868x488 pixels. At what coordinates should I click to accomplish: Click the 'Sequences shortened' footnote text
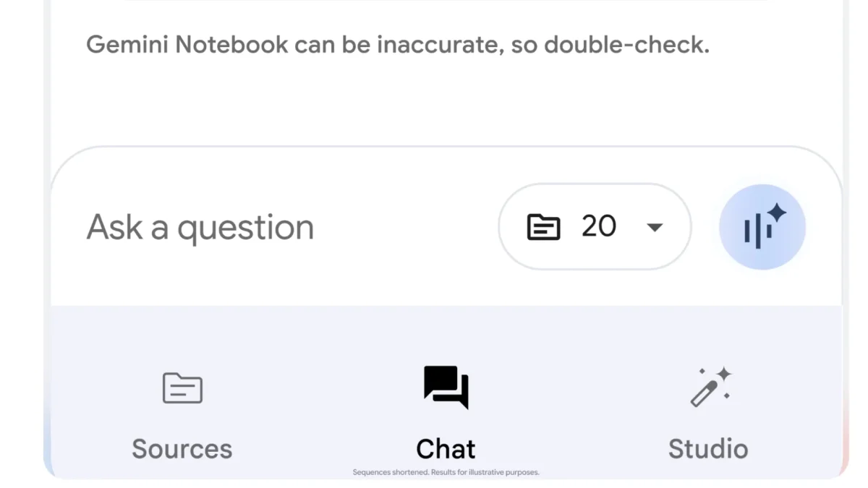tap(446, 473)
